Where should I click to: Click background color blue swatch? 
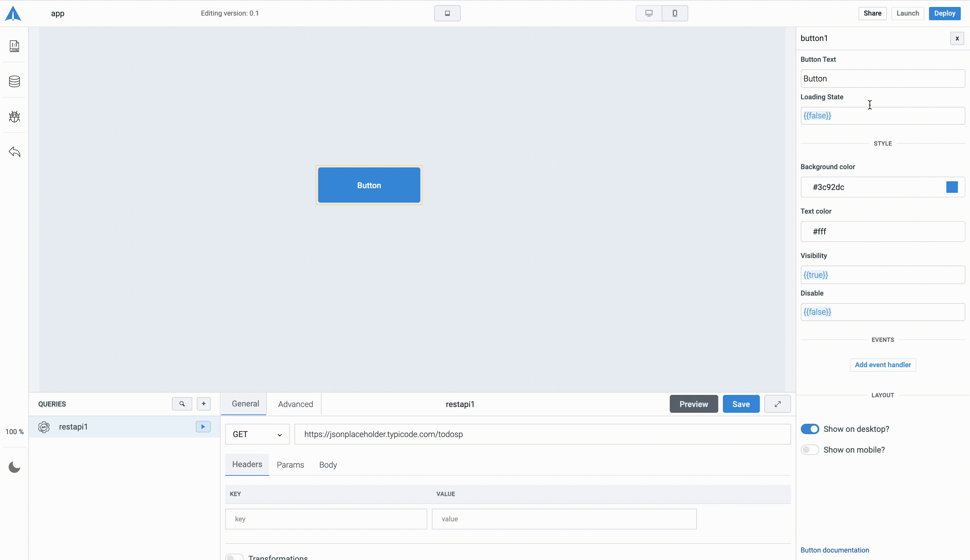(x=952, y=187)
